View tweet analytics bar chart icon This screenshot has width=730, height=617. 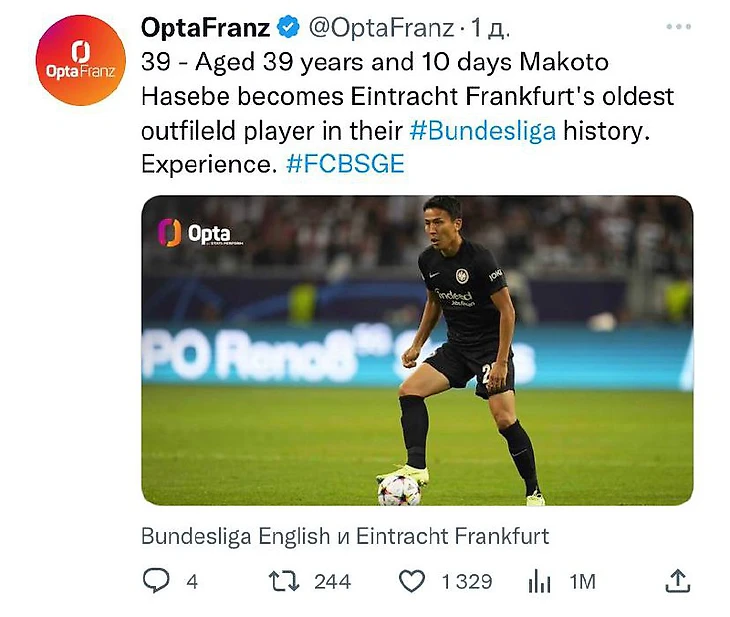pyautogui.click(x=539, y=581)
